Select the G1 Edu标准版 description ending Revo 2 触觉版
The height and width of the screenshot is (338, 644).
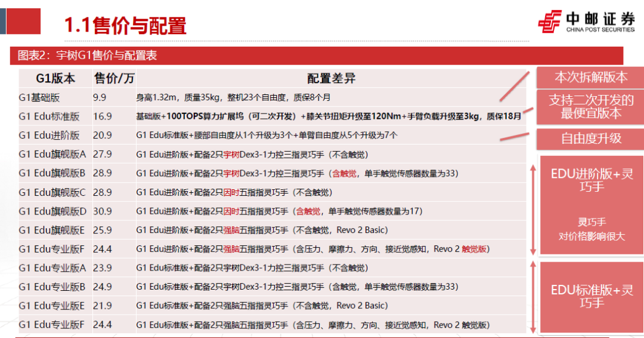(313, 325)
